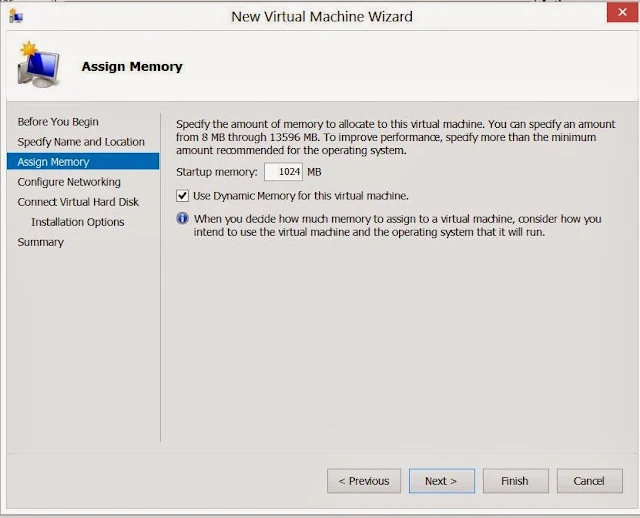Cancel the wizard
The width and height of the screenshot is (640, 518).
point(589,481)
